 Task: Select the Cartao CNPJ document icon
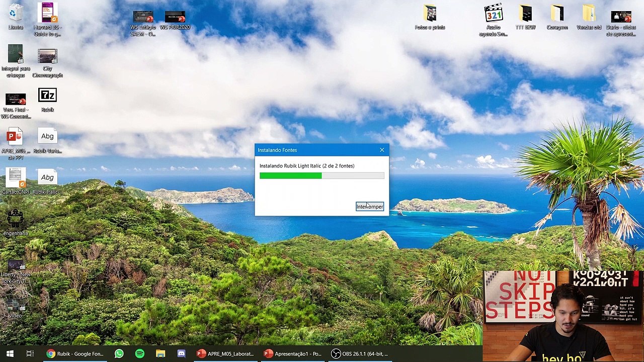tap(16, 182)
